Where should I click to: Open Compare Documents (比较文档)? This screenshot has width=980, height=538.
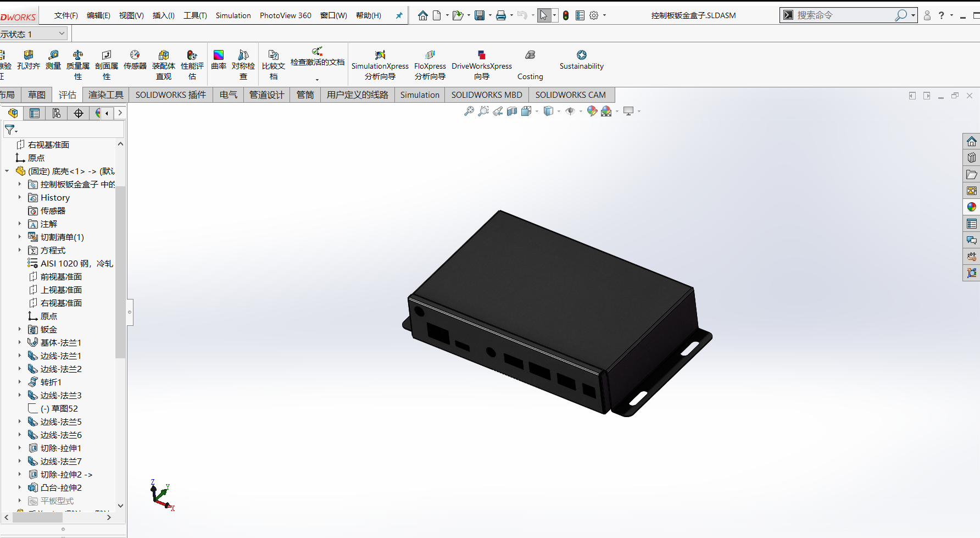coord(274,65)
